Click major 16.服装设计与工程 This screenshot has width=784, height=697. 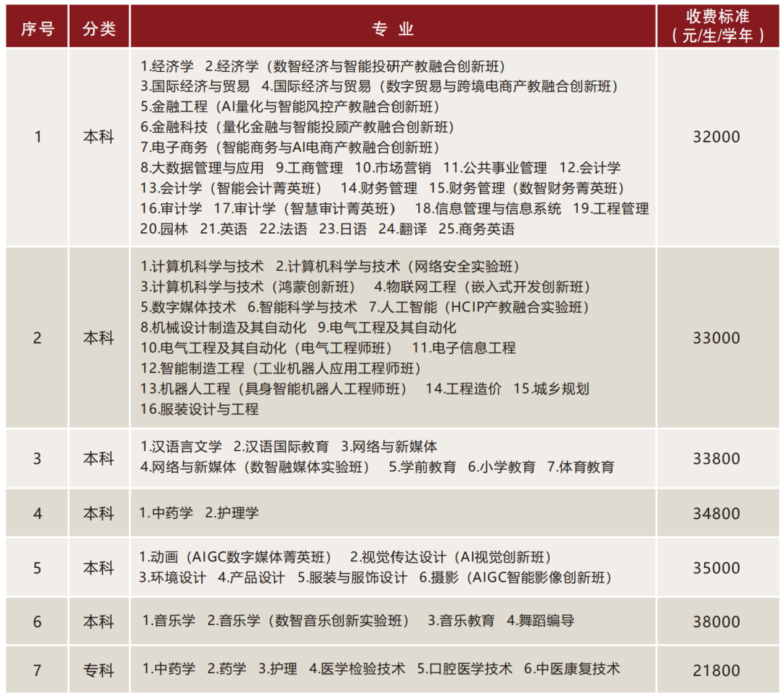(200, 409)
